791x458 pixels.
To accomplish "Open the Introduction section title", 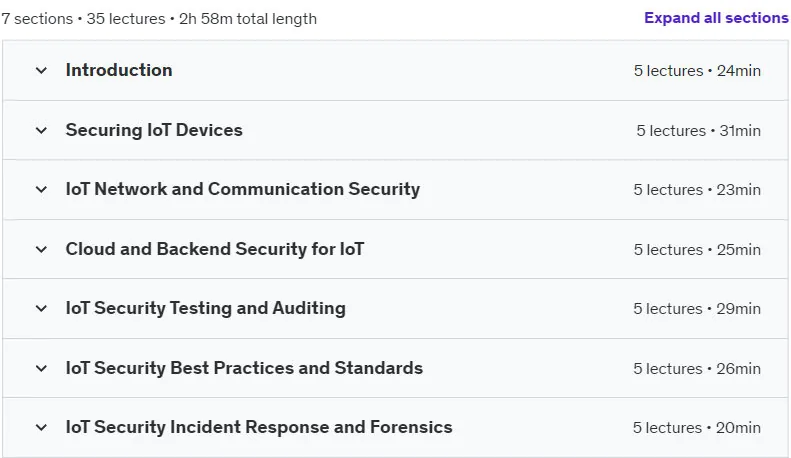I will point(119,70).
